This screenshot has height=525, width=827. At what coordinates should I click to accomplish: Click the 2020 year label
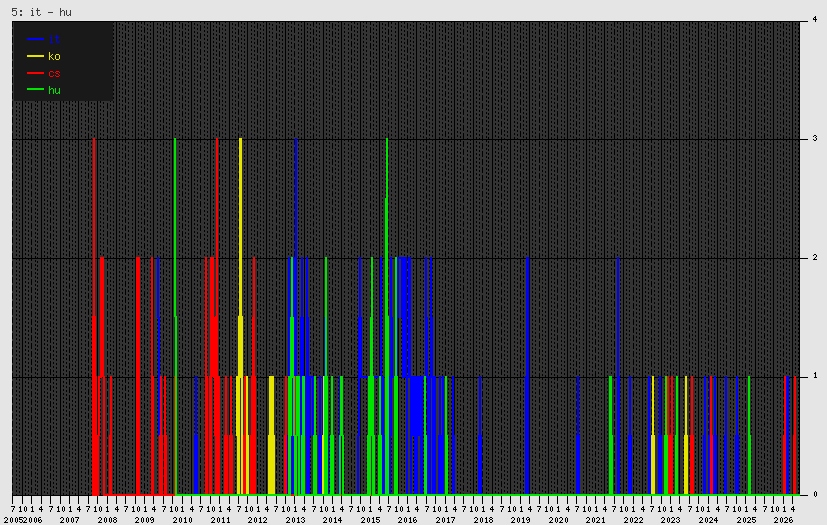(558, 520)
